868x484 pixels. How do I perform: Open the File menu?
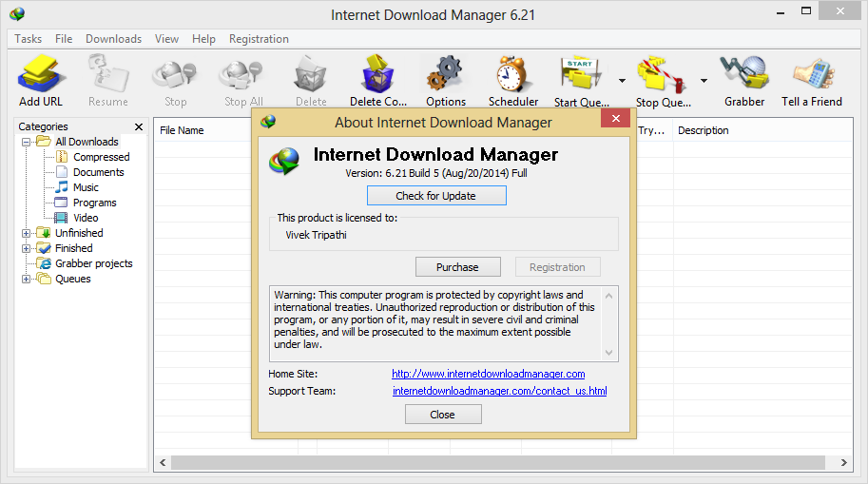tap(64, 39)
